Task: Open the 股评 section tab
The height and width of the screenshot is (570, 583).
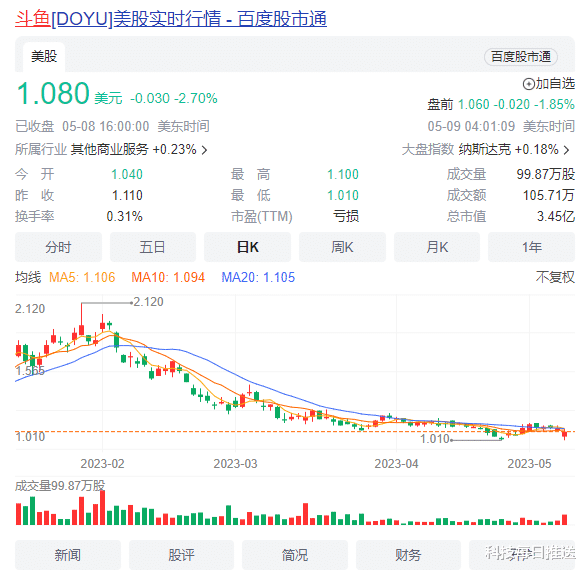Action: 181,555
